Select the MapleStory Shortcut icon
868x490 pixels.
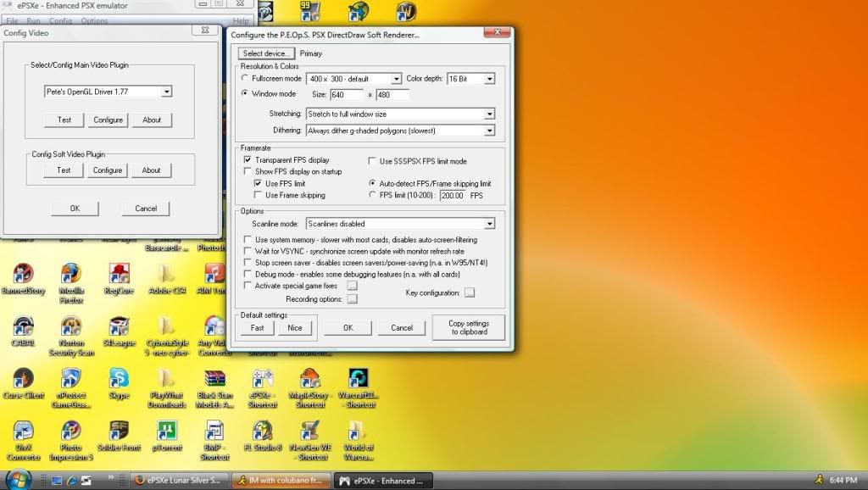[310, 387]
